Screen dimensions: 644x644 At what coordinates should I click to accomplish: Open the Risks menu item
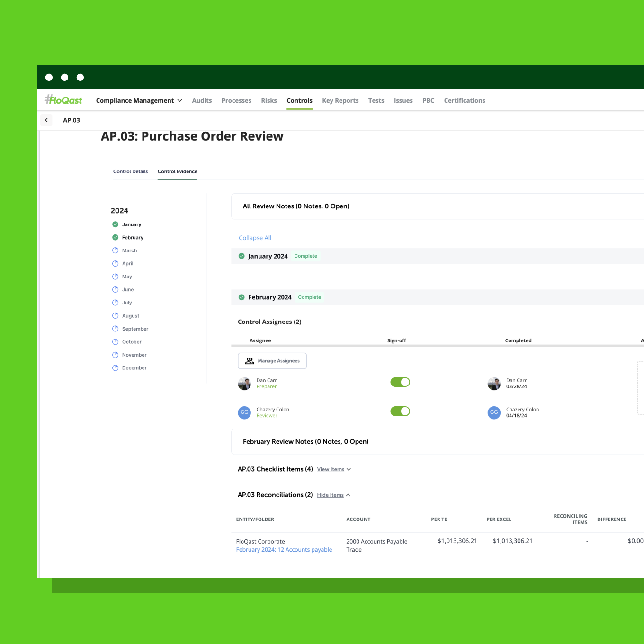[x=269, y=100]
